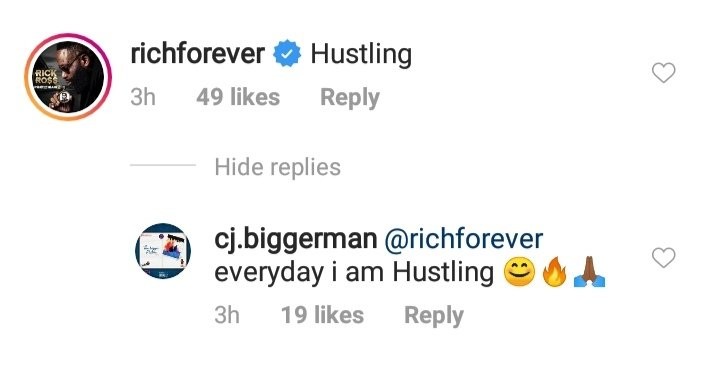Follow the @richforever mention link
720x366 pixels.
[x=463, y=240]
